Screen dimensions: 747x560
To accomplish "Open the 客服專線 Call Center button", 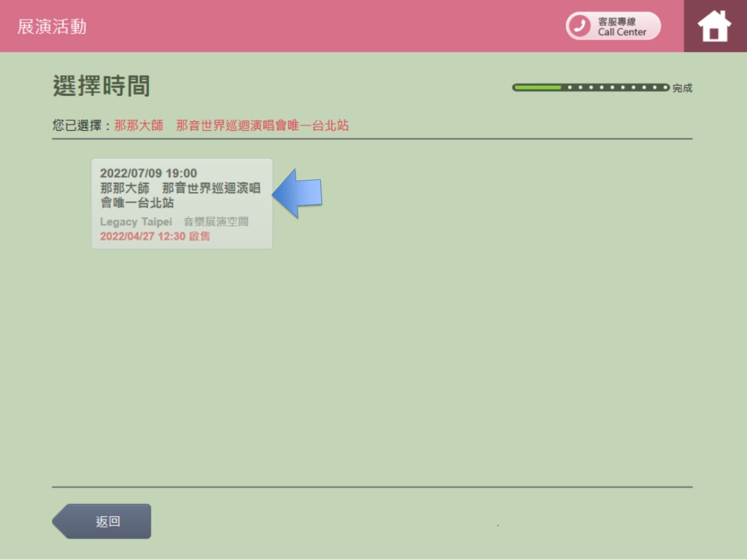I will 613,26.
